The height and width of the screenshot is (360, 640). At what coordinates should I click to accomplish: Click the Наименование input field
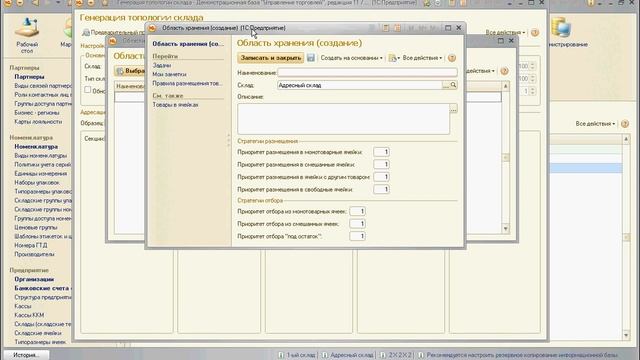tap(367, 73)
